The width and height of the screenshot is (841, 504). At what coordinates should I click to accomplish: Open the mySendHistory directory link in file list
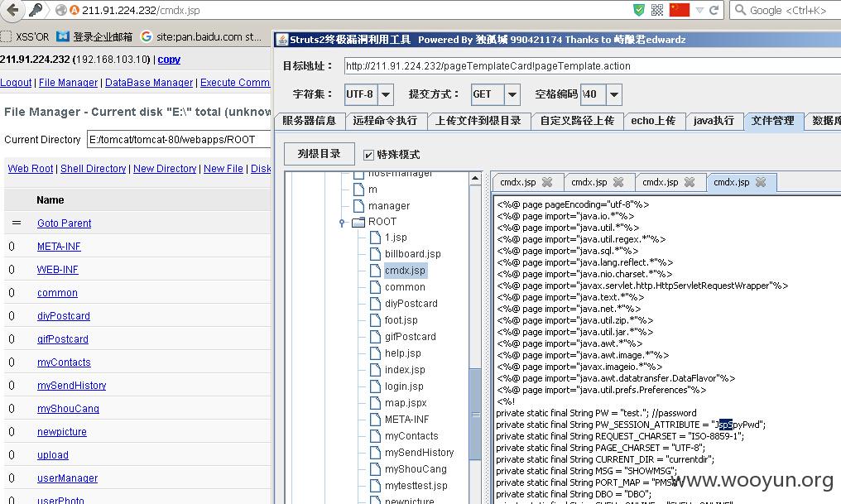pos(72,385)
